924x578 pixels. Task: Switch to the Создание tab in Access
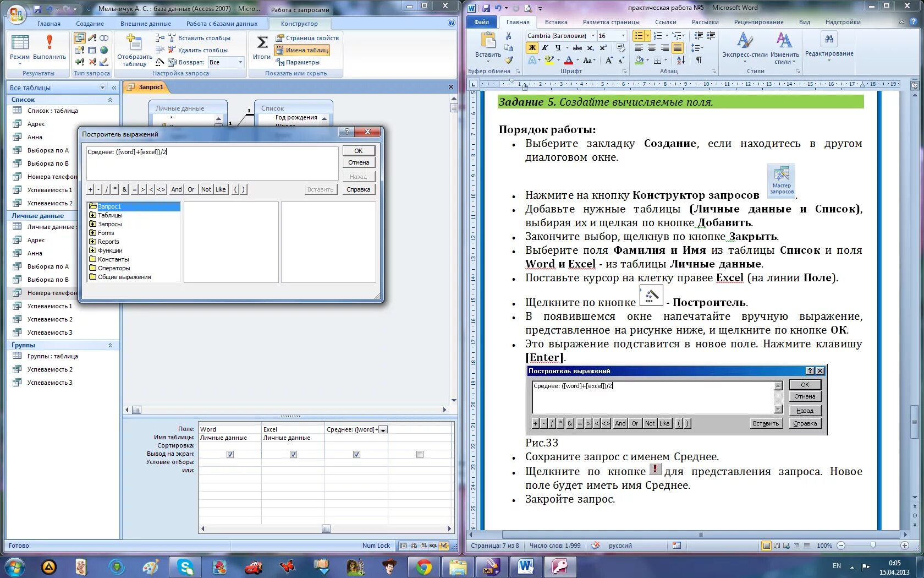click(x=90, y=24)
